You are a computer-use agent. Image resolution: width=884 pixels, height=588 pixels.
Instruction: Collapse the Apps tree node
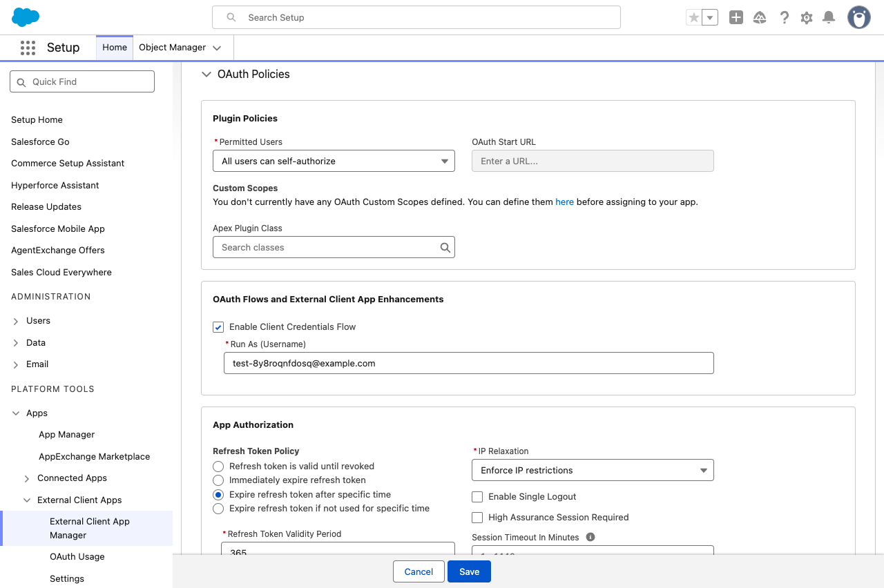click(16, 413)
